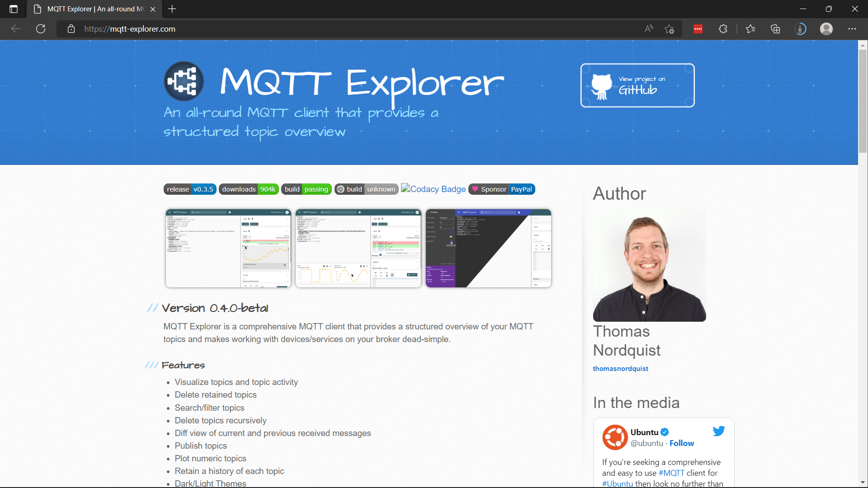Click 'Retain a history of each topic' item
The image size is (868, 488).
click(x=229, y=471)
